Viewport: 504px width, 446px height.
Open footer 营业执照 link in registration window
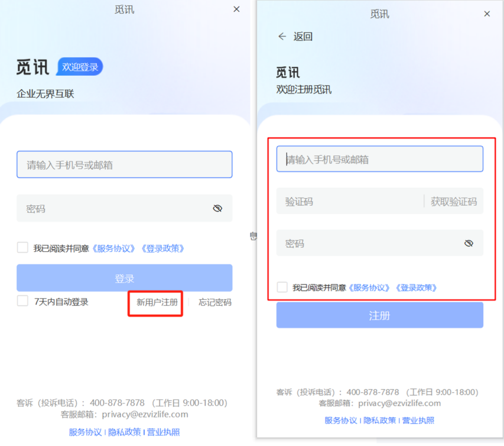pyautogui.click(x=418, y=420)
